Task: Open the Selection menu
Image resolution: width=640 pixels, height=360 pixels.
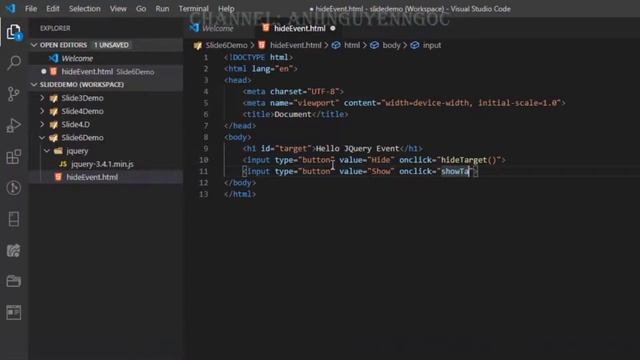Action: (x=84, y=9)
